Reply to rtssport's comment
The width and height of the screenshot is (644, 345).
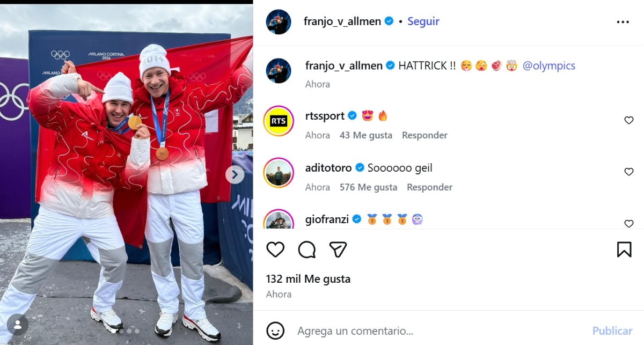tap(425, 135)
